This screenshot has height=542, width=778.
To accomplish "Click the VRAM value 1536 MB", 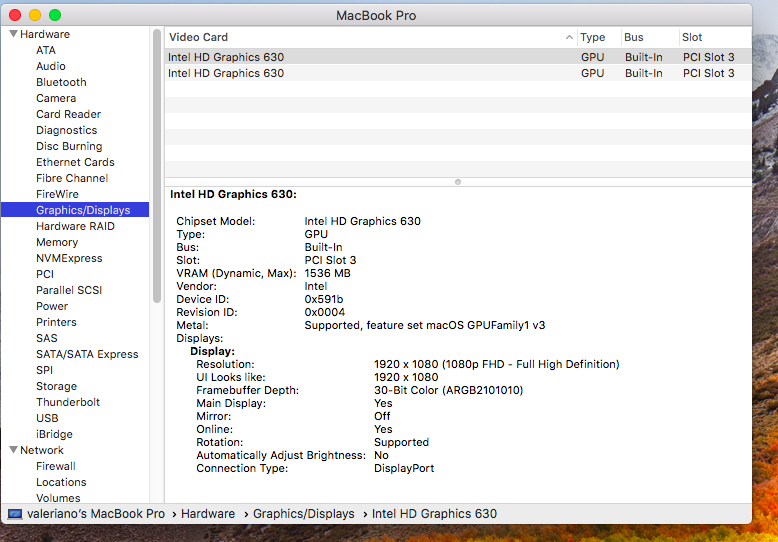I will pos(327,273).
